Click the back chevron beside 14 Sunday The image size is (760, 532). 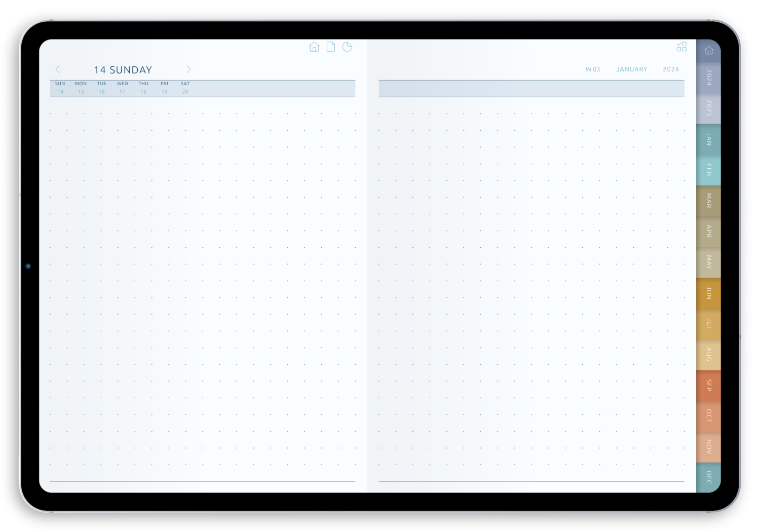pyautogui.click(x=58, y=69)
